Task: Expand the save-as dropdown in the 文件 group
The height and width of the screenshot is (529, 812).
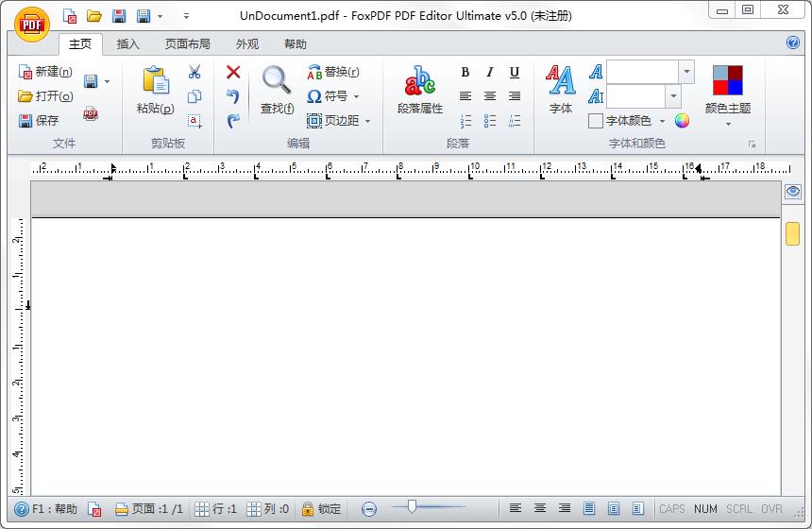Action: [108, 82]
